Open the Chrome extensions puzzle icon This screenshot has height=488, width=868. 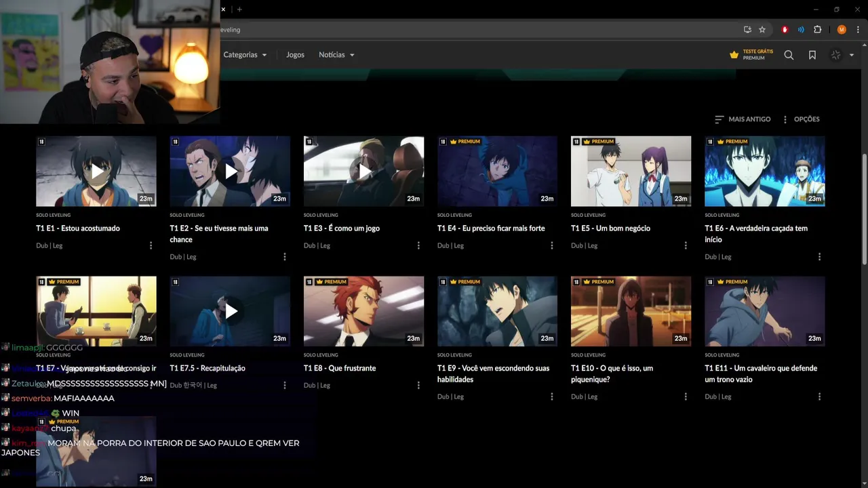coord(817,30)
